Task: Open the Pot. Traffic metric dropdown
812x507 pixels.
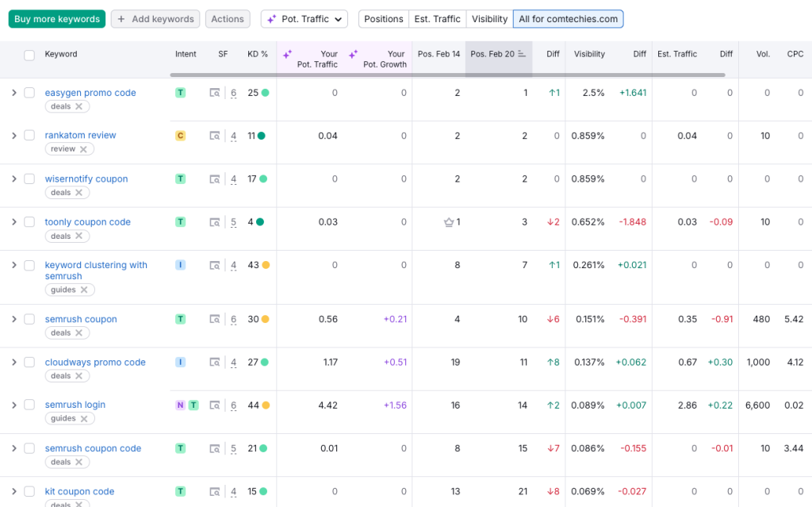Action: (304, 18)
